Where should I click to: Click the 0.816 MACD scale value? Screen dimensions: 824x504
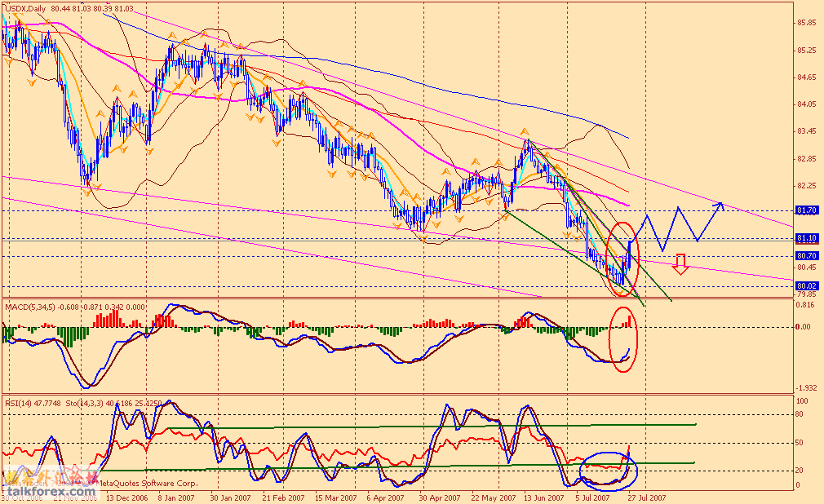tap(807, 305)
